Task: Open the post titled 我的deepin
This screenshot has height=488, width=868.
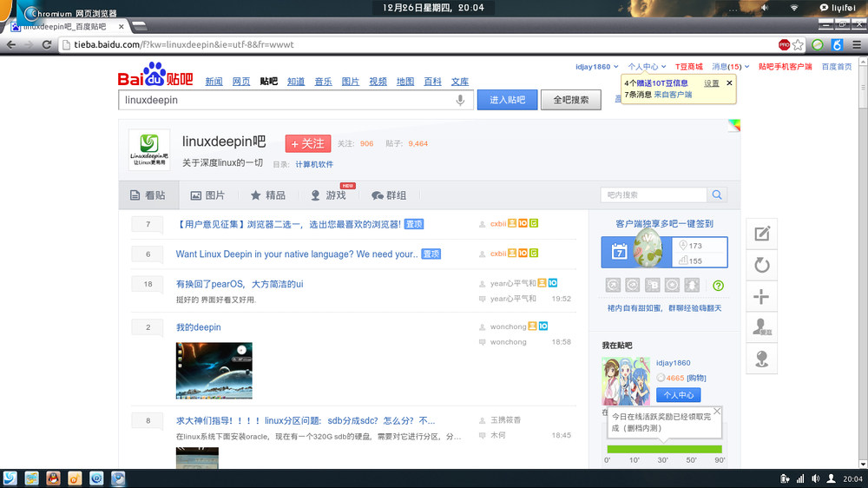Action: click(198, 327)
